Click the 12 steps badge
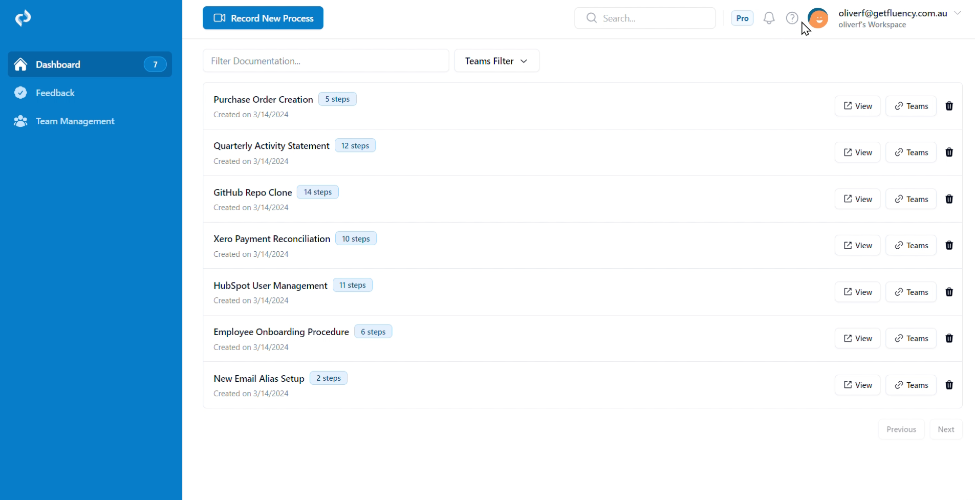This screenshot has width=975, height=500. [355, 146]
